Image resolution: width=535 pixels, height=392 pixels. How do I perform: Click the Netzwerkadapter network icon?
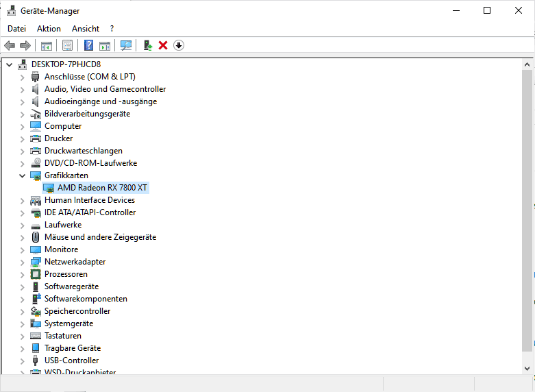click(x=36, y=262)
